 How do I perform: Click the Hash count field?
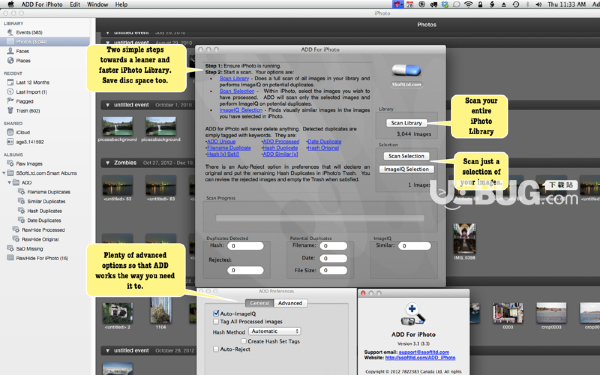[245, 246]
